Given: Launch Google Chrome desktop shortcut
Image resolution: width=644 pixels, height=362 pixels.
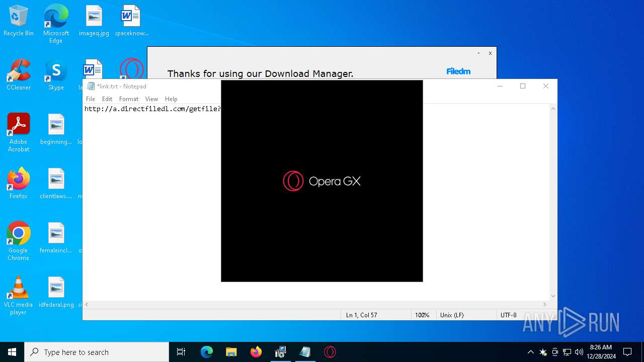Looking at the screenshot, I should [x=19, y=241].
